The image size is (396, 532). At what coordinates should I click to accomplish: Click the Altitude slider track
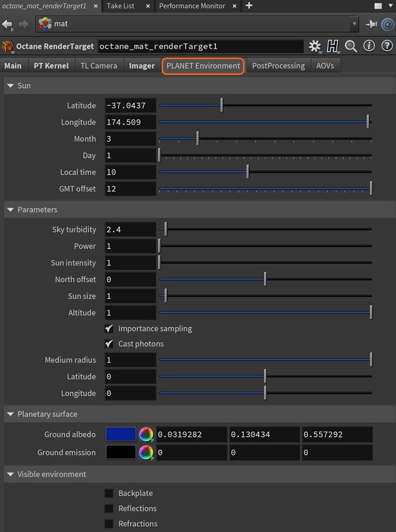pyautogui.click(x=266, y=312)
